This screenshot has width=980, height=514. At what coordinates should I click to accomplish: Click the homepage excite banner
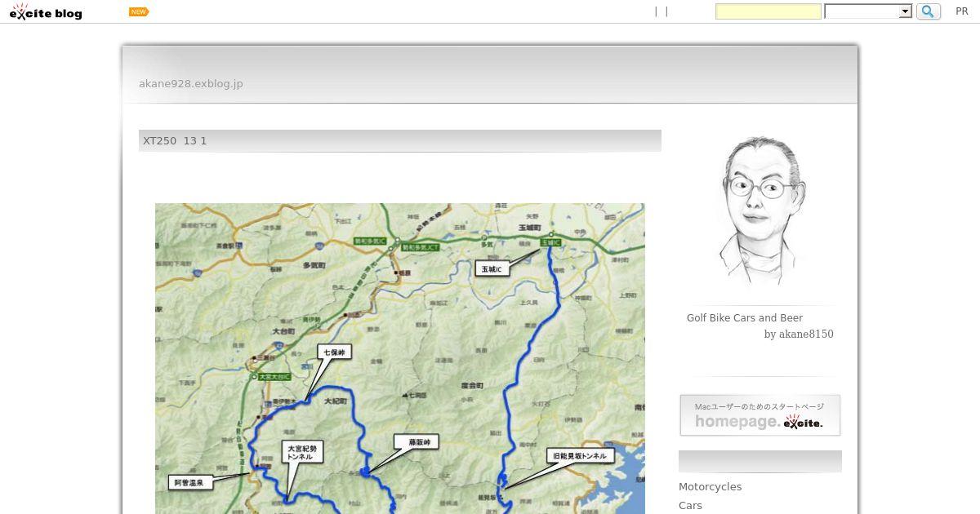pos(760,415)
